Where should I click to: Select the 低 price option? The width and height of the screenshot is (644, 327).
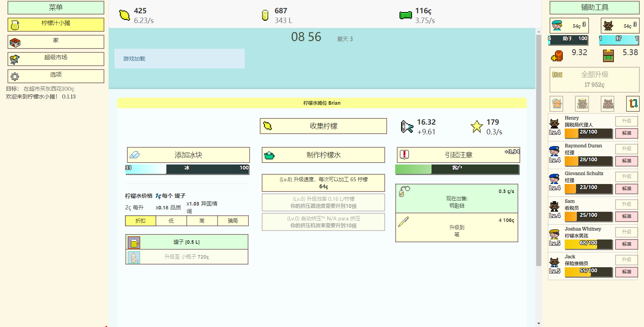(x=171, y=221)
